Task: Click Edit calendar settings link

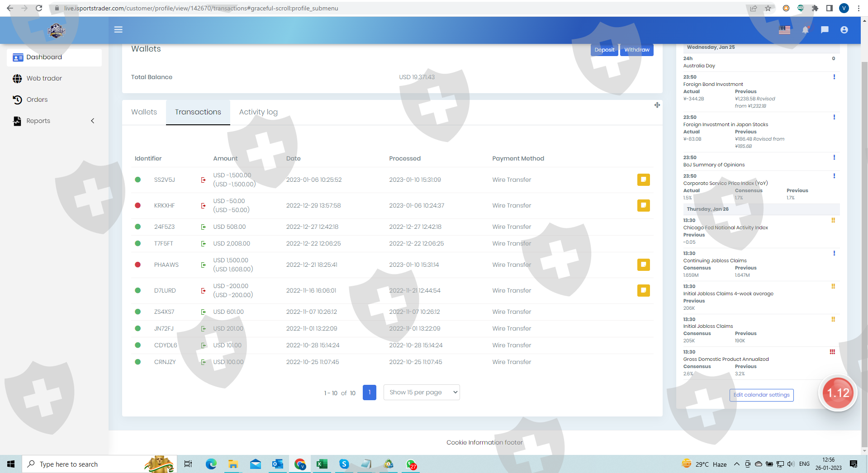Action: coord(761,395)
